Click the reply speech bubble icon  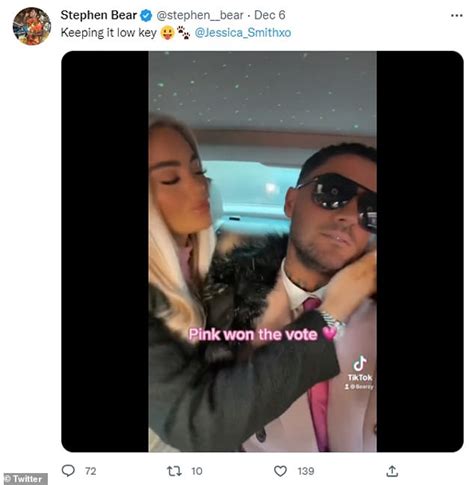68,470
